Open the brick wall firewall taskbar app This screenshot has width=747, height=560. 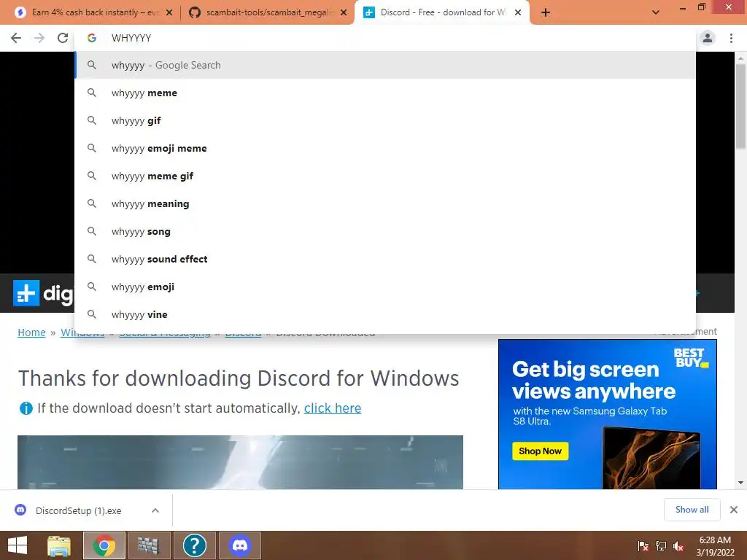[x=149, y=545]
